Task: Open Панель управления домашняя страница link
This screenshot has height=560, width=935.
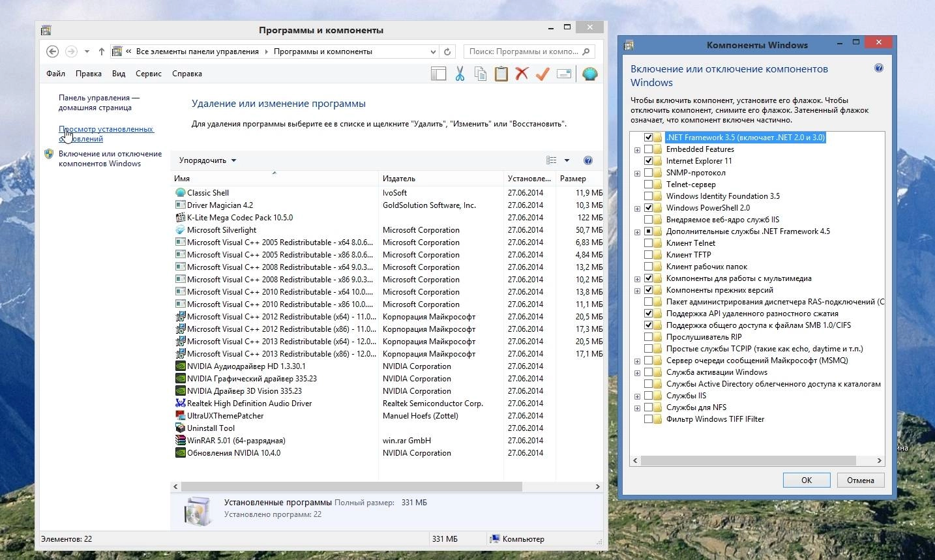Action: click(x=99, y=102)
